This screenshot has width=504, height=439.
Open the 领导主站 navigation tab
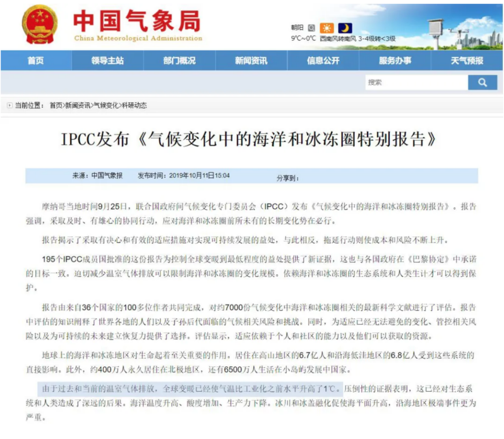pyautogui.click(x=107, y=61)
